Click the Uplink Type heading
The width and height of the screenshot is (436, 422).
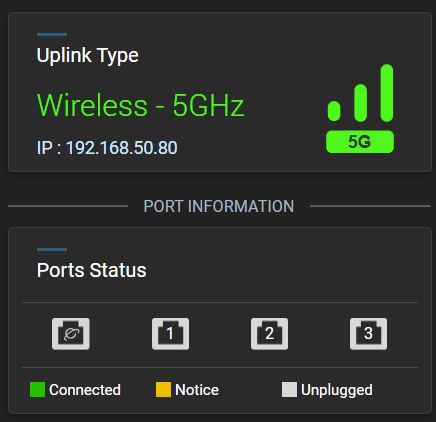[x=87, y=56]
